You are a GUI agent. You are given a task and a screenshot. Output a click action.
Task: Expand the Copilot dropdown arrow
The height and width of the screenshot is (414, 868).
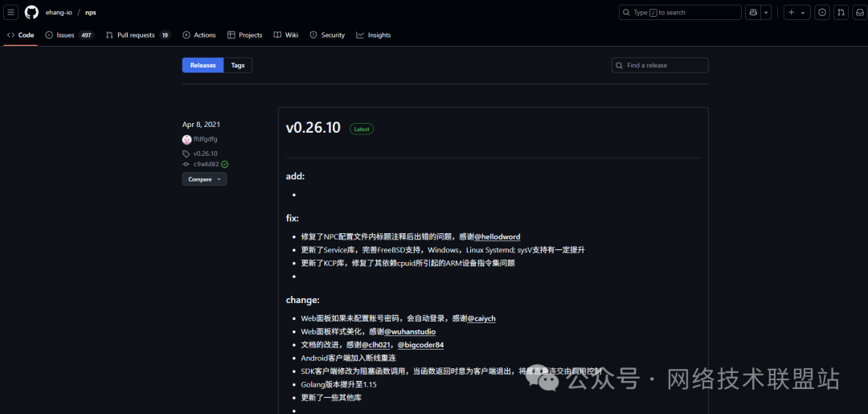click(767, 12)
